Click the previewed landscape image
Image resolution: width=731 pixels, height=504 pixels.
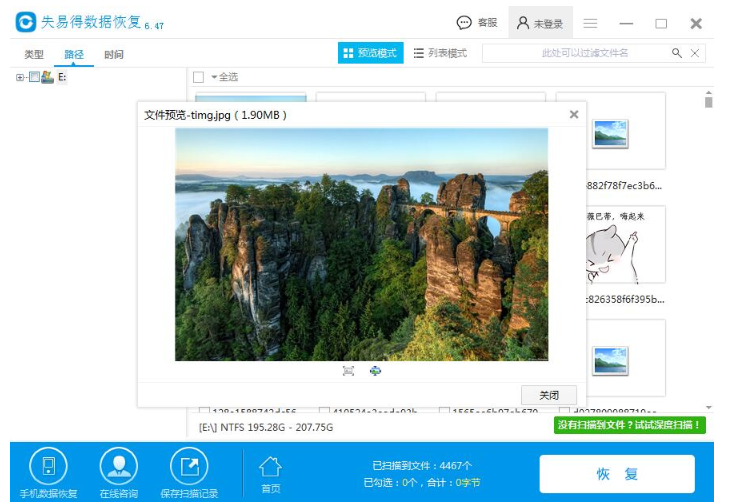361,244
